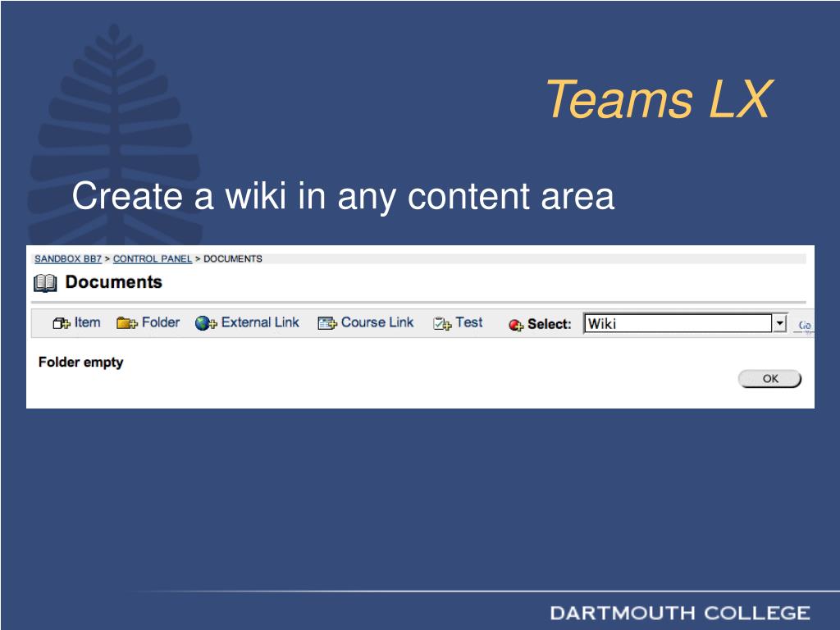840x630 pixels.
Task: Click the 'Select:' label
Action: click(549, 324)
